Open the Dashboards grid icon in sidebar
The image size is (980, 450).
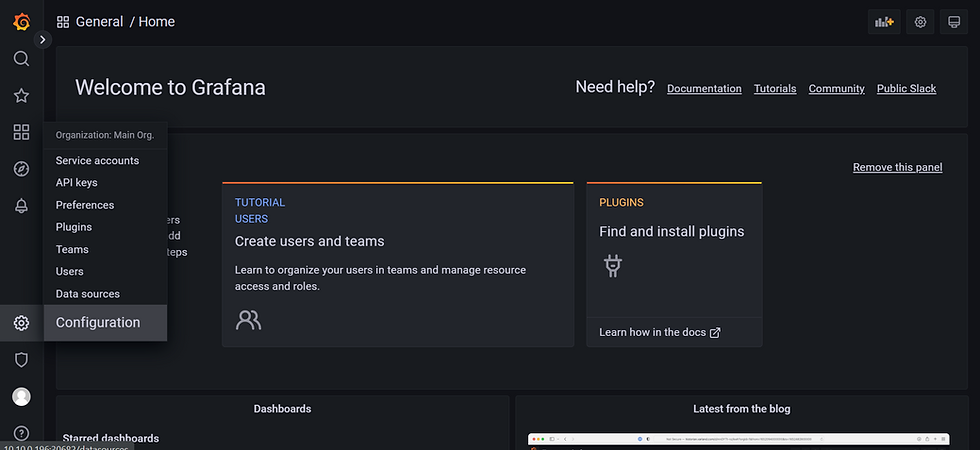21,132
